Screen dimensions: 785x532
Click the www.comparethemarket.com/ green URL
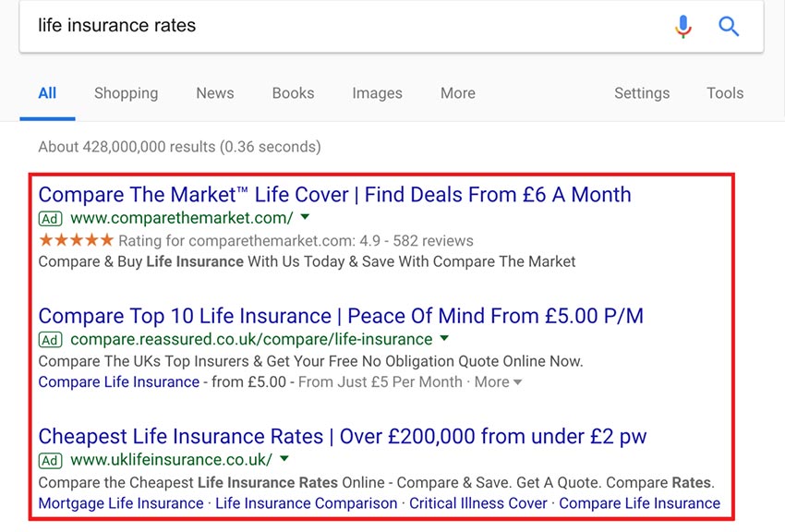point(182,218)
